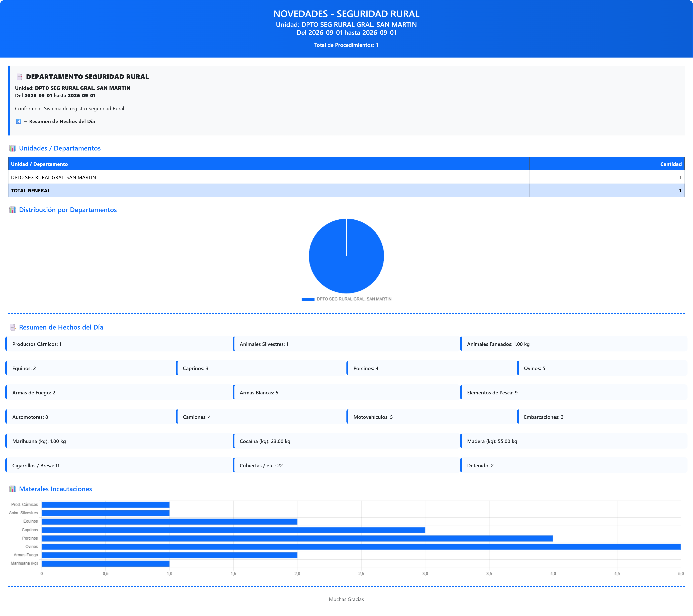Click the chart icon next to Materales Incautaciones
Screen dimensions: 693x616
tap(13, 489)
